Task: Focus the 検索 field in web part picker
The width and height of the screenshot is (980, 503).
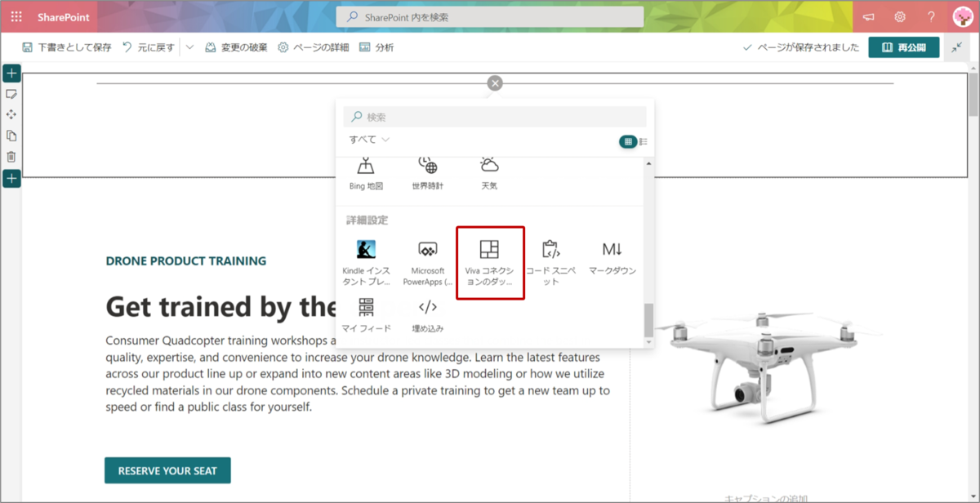Action: click(495, 117)
